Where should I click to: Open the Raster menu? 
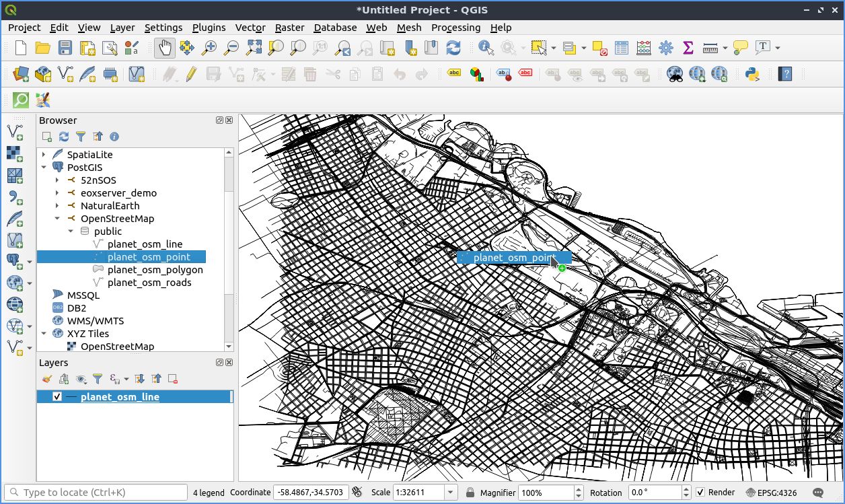(x=290, y=28)
